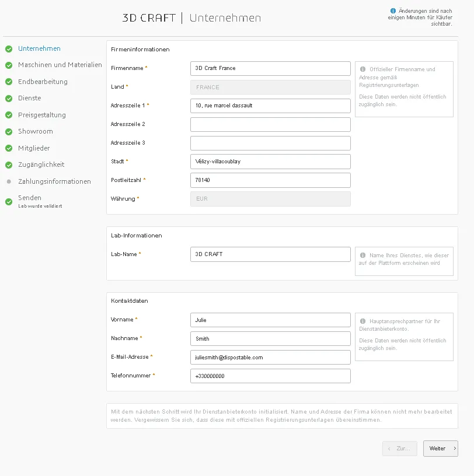Click the green checkmark next to Endbearbeitung
Viewport: 474px width, 476px height.
click(x=9, y=82)
